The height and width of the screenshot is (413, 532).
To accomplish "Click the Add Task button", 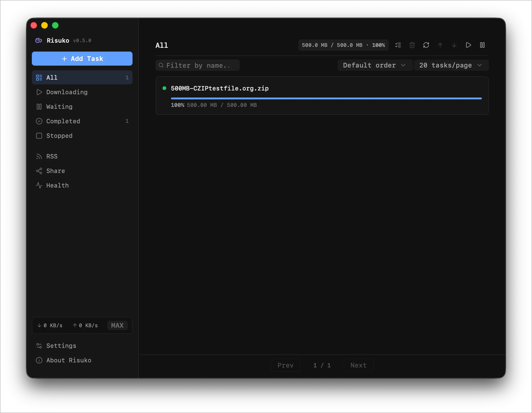I will 82,59.
